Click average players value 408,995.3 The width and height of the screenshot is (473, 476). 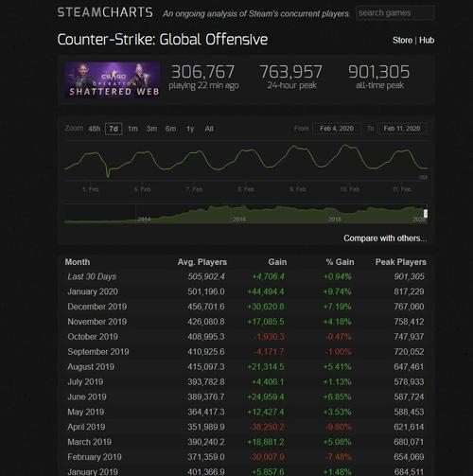click(206, 337)
